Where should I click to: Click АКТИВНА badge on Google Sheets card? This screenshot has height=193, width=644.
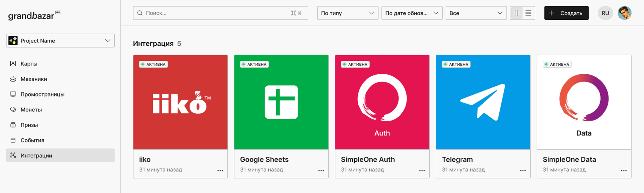click(254, 64)
